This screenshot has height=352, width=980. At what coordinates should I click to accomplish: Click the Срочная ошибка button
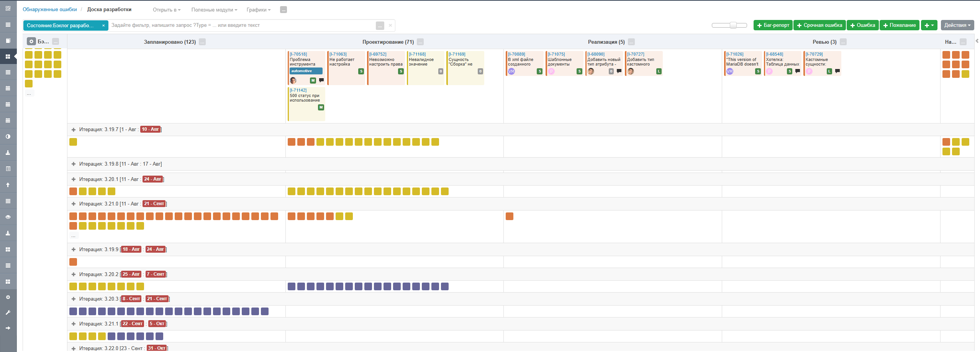click(819, 25)
